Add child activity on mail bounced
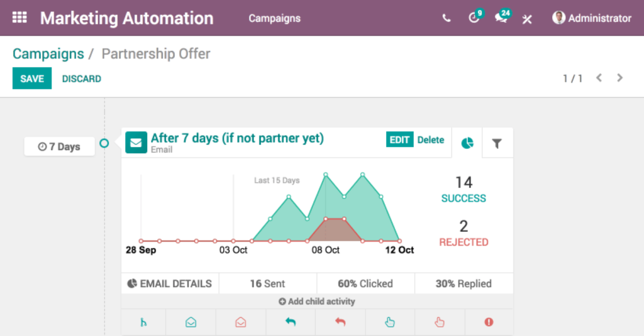This screenshot has height=336, width=644. click(x=489, y=322)
